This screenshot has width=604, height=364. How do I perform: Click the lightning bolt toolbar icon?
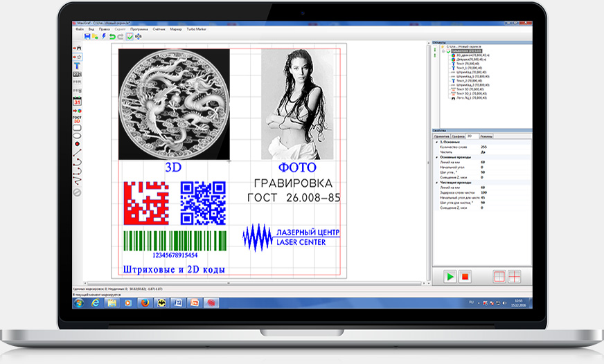tap(104, 36)
